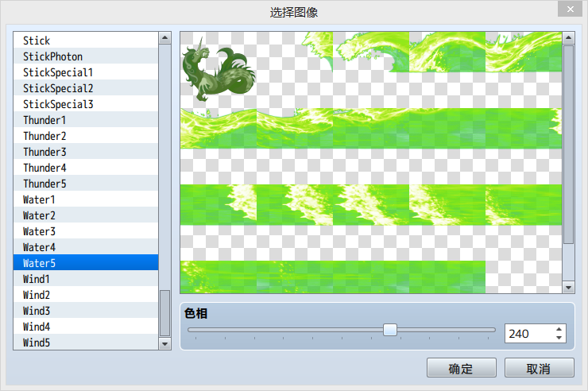Viewport: 588px width, 391px height.
Task: Pick Wind3 from the list
Action: coord(86,312)
